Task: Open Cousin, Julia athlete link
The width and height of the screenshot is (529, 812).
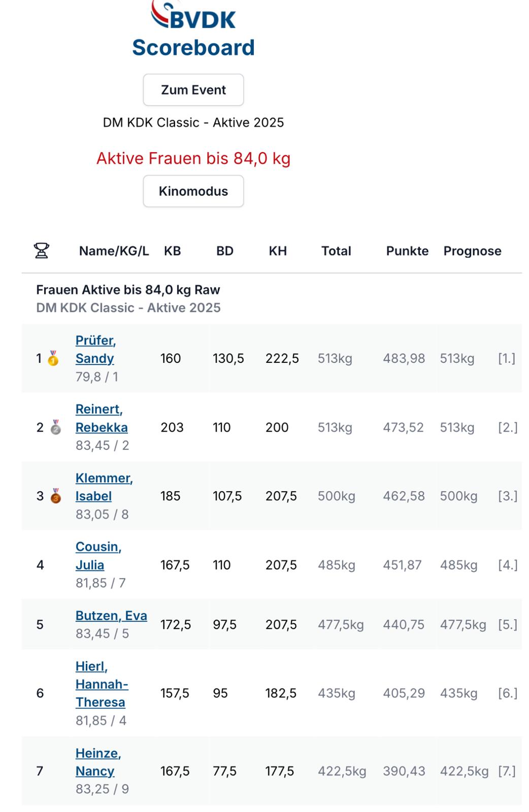Action: click(x=98, y=556)
